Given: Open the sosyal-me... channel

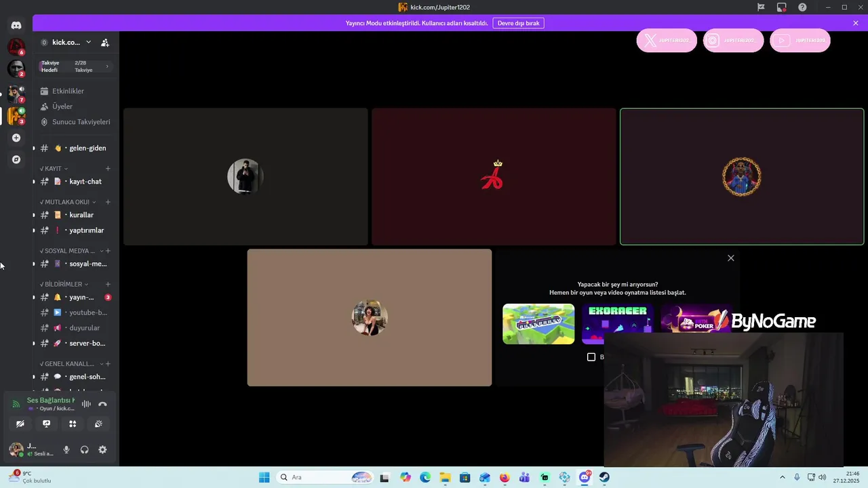Looking at the screenshot, I should coord(75,264).
